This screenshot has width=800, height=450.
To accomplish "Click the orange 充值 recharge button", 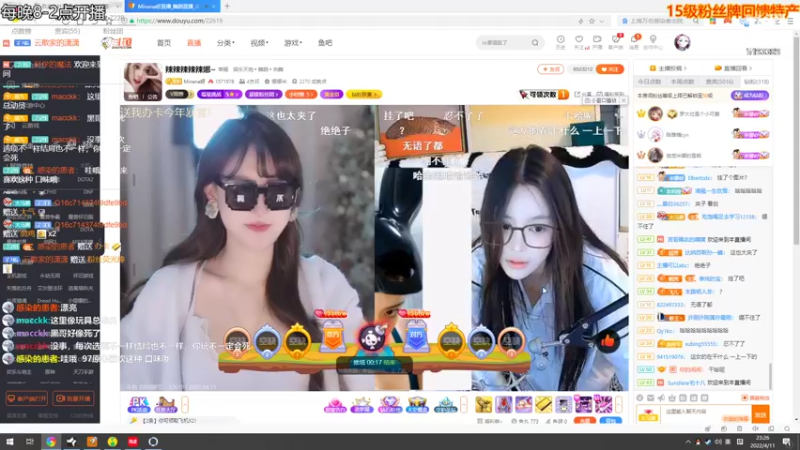I will 585,421.
